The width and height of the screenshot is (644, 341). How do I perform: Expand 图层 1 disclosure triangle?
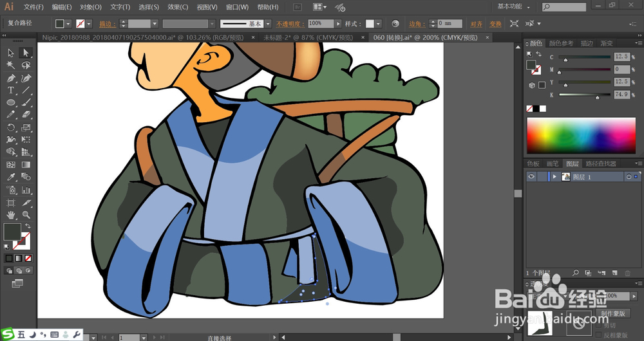click(554, 176)
